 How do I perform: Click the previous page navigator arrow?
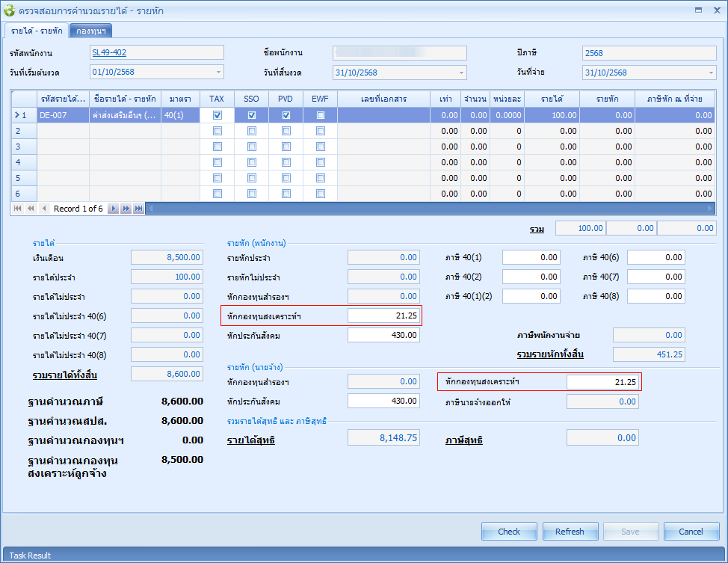(31, 209)
